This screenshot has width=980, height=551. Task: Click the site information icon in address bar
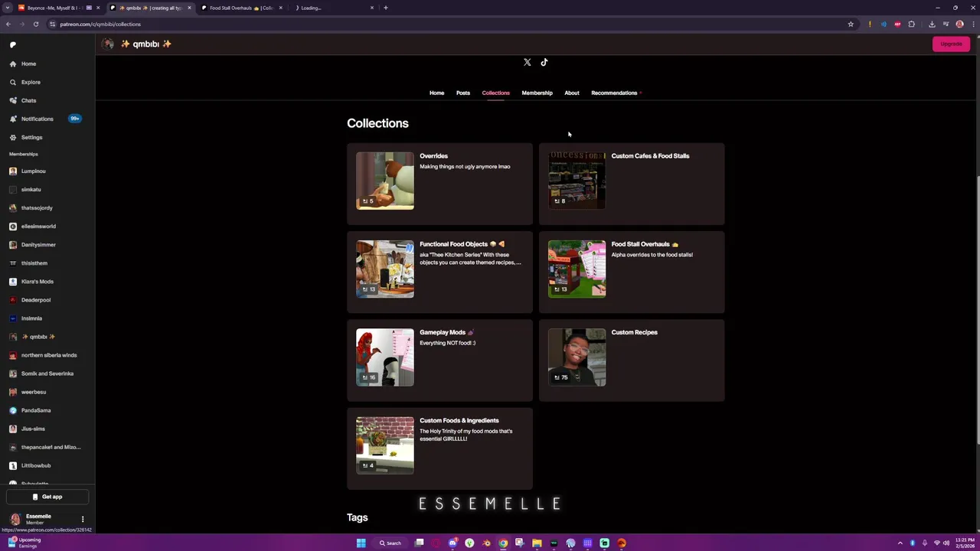point(52,24)
